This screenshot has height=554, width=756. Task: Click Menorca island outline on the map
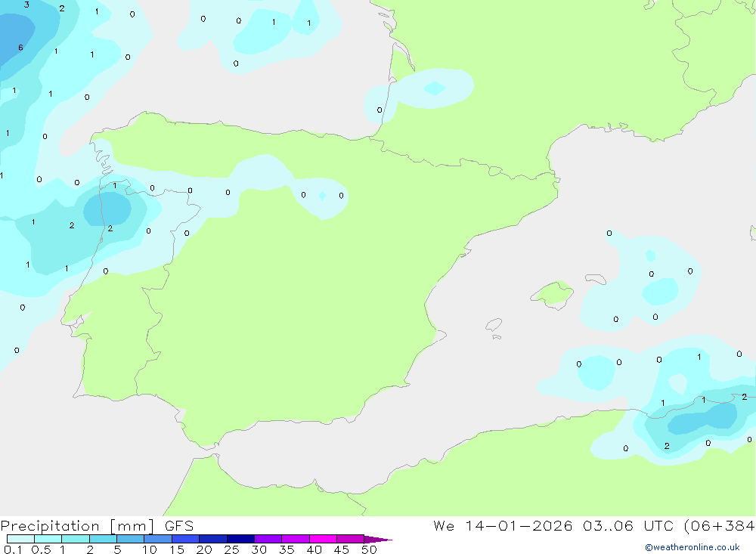[596, 279]
